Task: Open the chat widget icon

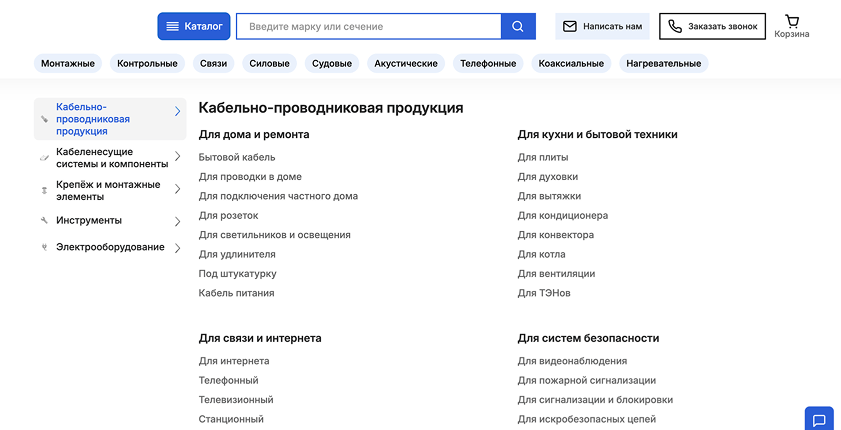Action: [x=819, y=420]
